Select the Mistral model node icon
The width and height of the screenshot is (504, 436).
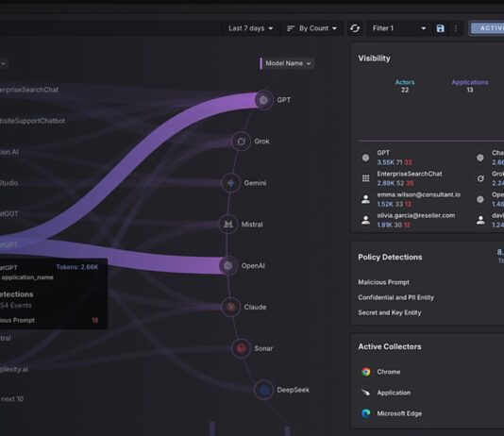point(227,225)
